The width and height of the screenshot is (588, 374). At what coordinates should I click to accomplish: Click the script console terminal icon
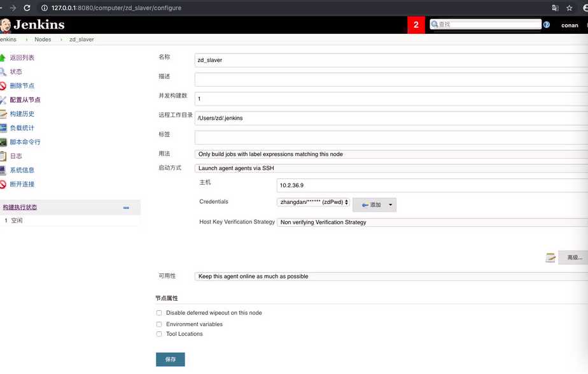click(x=3, y=142)
